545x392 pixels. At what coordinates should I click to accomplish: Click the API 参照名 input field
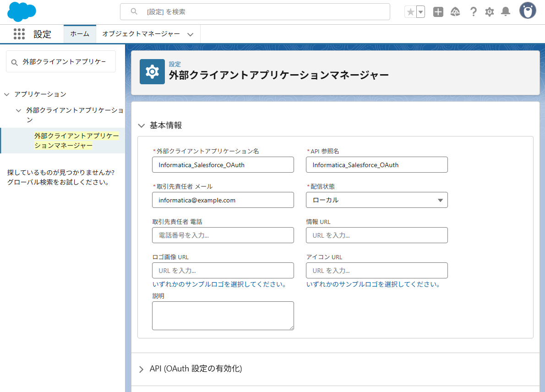tap(377, 165)
